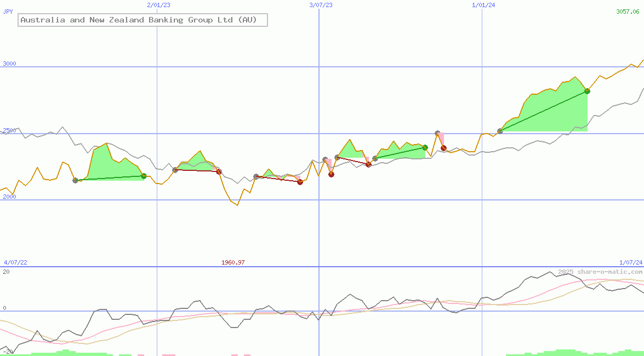
Task: Click the 0 indicator axis label
Action: (x=4, y=308)
